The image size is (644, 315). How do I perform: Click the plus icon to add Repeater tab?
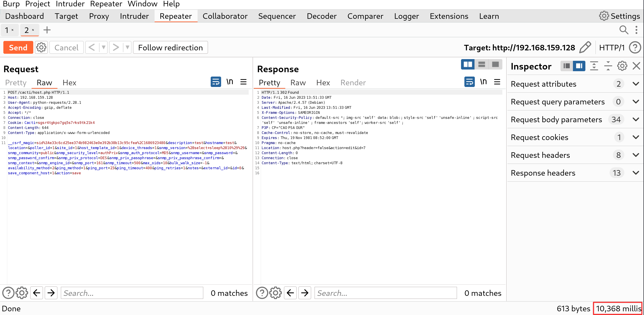coord(47,30)
